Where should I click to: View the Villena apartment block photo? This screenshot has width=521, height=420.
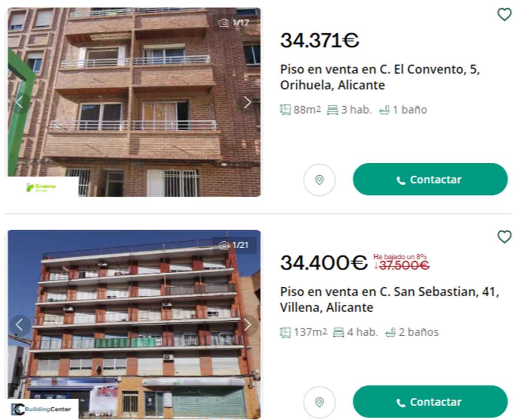(x=134, y=324)
